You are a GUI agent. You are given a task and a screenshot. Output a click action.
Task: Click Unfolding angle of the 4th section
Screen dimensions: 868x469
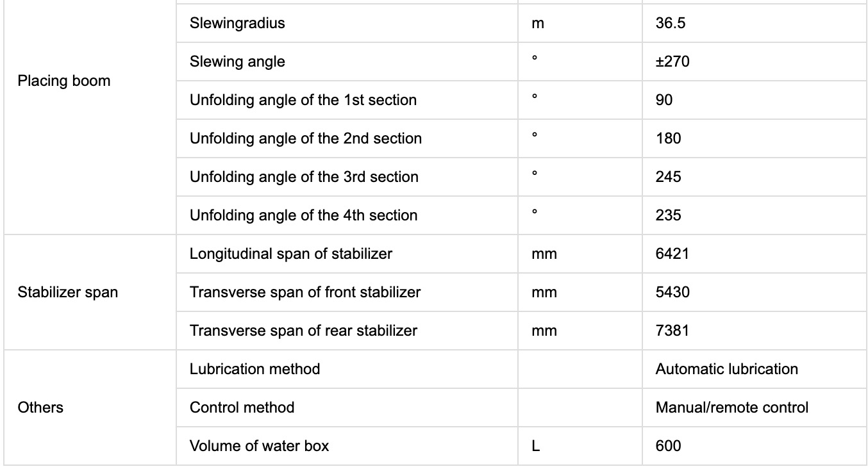click(x=303, y=216)
